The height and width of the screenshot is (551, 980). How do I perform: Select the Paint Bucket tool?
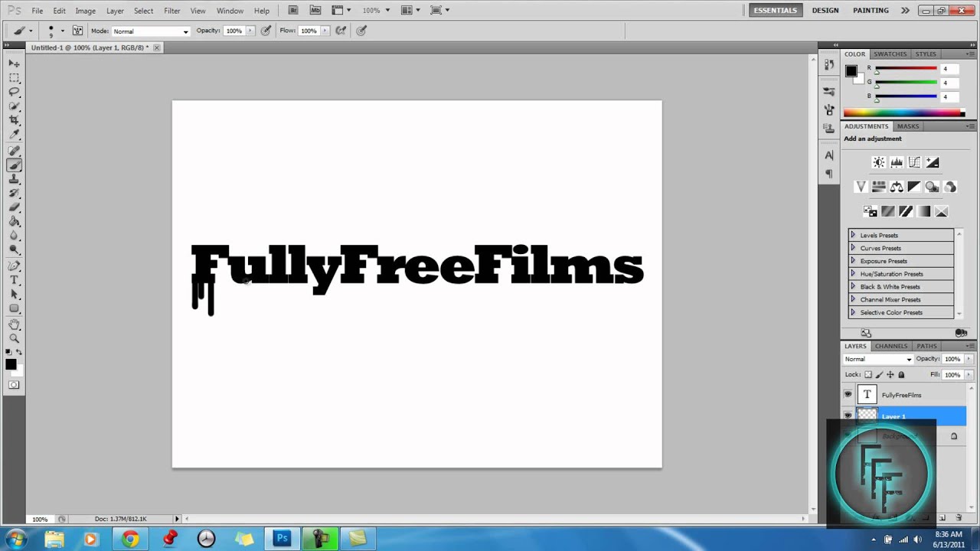(x=14, y=223)
